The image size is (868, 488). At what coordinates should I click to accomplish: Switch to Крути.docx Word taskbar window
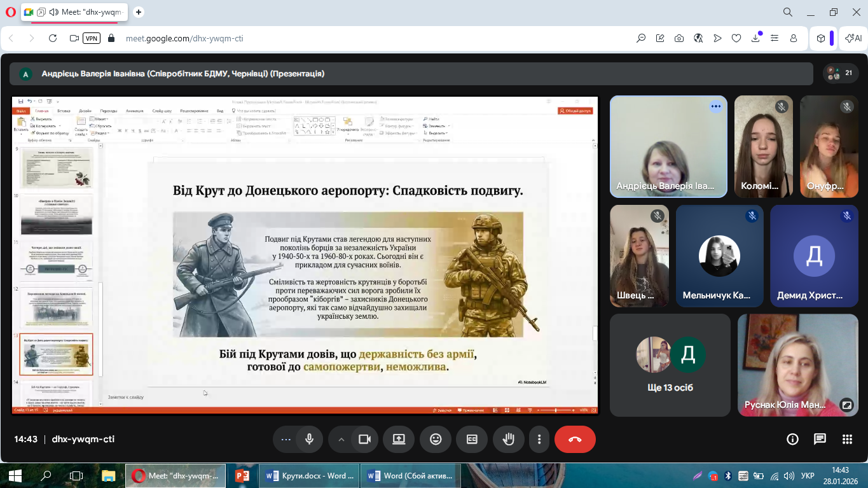point(309,476)
